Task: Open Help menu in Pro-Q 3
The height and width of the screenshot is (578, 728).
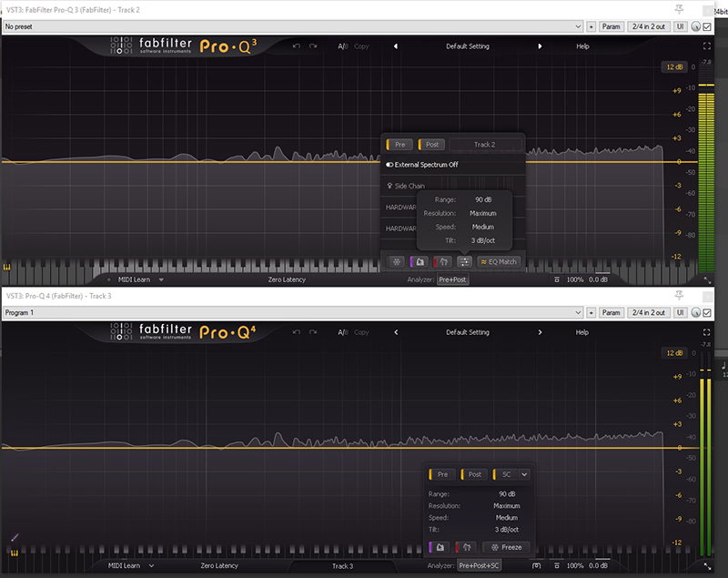Action: (582, 46)
